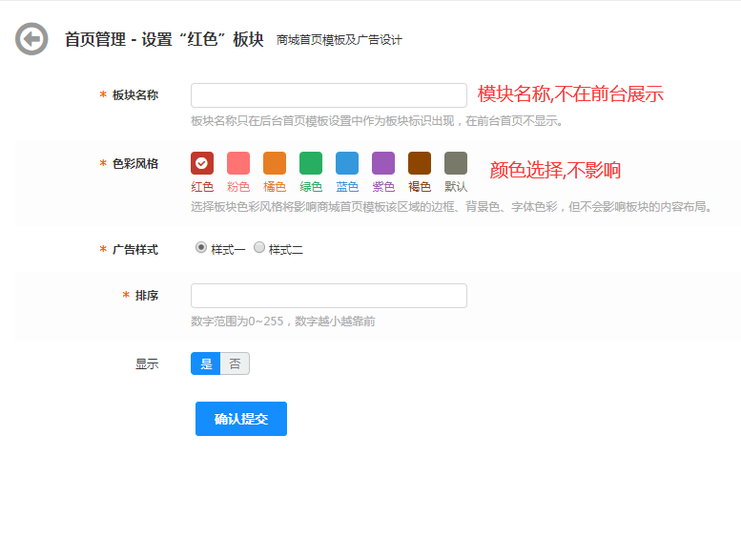The width and height of the screenshot is (741, 560).
Task: Choose the pink (粉色) color swatch
Action: 238,163
